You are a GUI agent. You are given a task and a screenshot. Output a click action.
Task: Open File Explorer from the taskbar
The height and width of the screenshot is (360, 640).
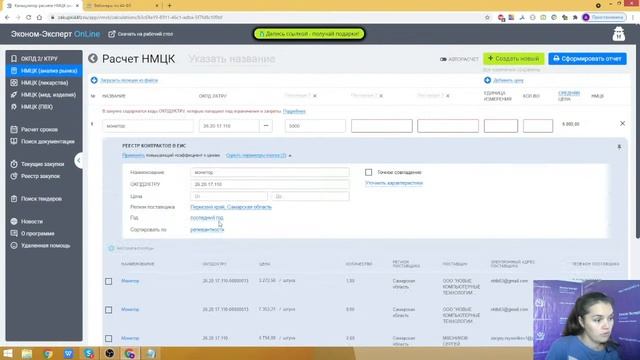(27, 353)
